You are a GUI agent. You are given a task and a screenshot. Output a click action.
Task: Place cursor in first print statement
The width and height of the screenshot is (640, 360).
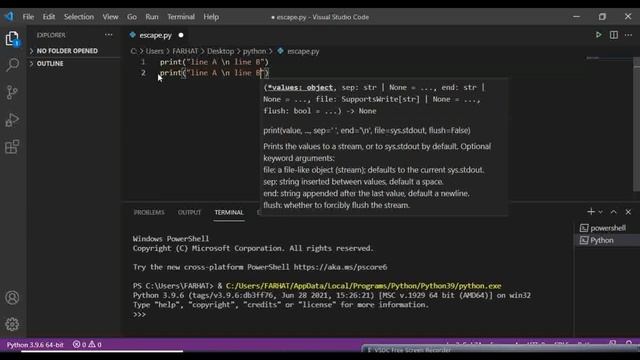pyautogui.click(x=214, y=62)
